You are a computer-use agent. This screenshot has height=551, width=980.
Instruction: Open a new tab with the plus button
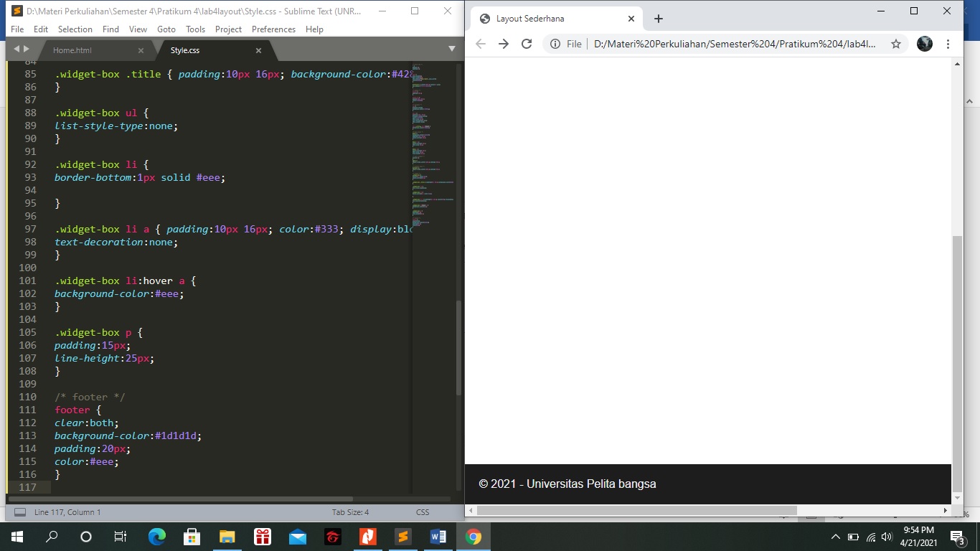pyautogui.click(x=658, y=18)
